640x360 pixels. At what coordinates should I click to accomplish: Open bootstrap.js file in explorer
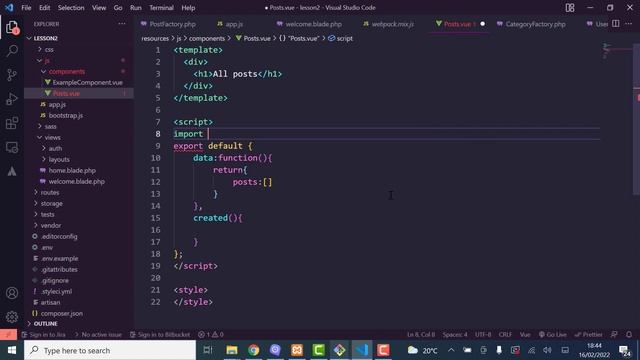(65, 116)
